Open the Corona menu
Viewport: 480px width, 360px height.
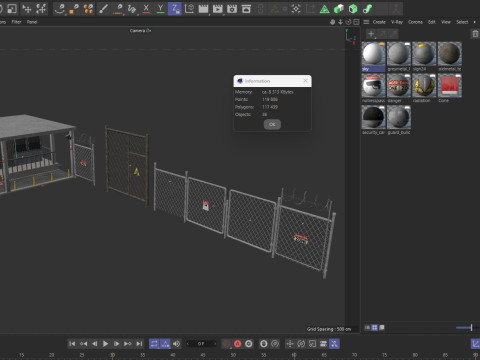click(415, 22)
